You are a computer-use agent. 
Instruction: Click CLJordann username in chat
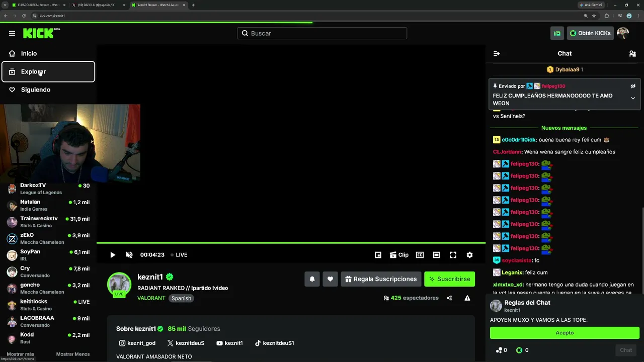pyautogui.click(x=507, y=152)
